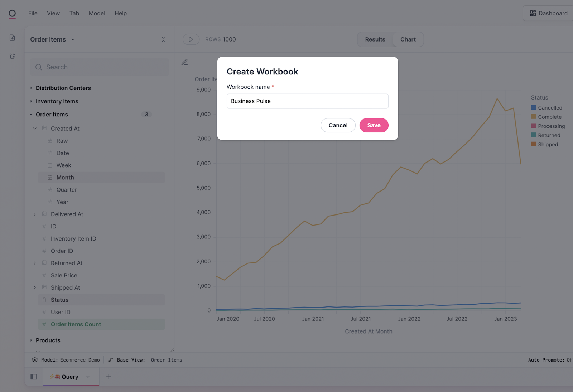Click the Workbook name input field
The width and height of the screenshot is (573, 392).
(307, 101)
